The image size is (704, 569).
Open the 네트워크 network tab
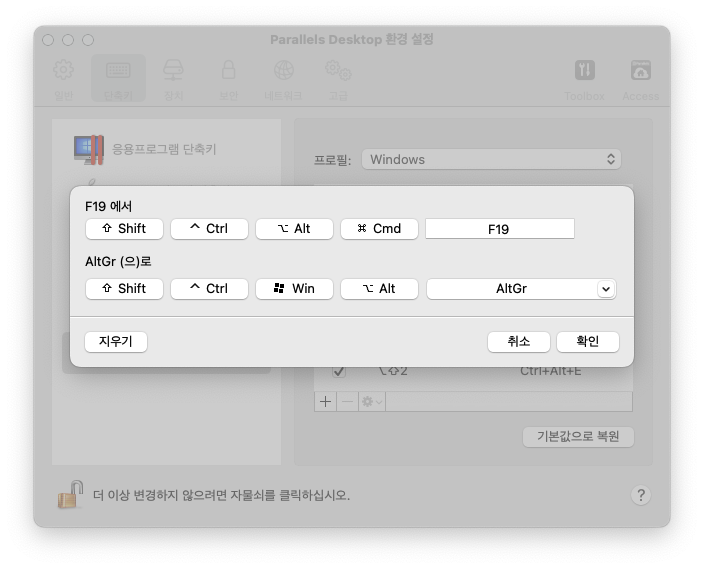point(283,79)
